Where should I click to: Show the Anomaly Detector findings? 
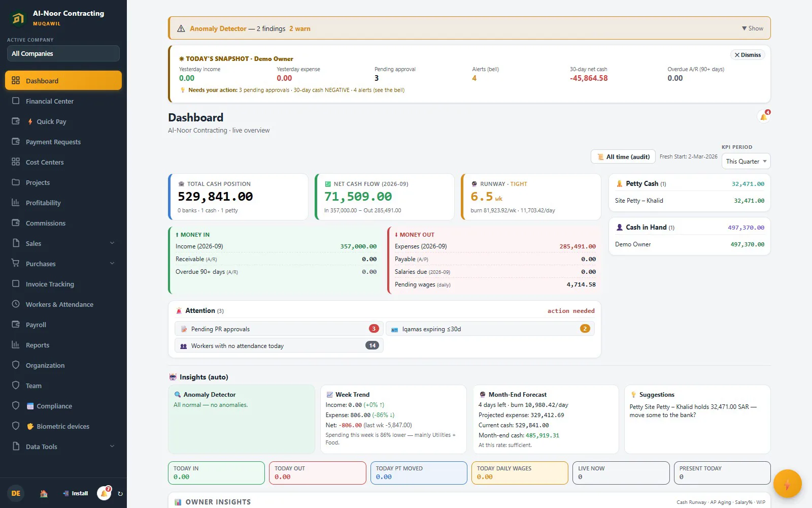point(752,28)
